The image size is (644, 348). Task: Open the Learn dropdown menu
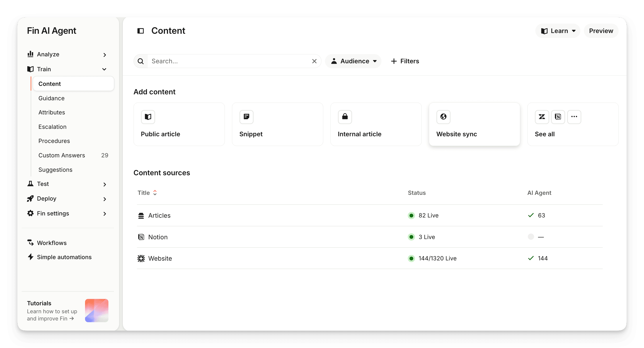click(x=558, y=31)
